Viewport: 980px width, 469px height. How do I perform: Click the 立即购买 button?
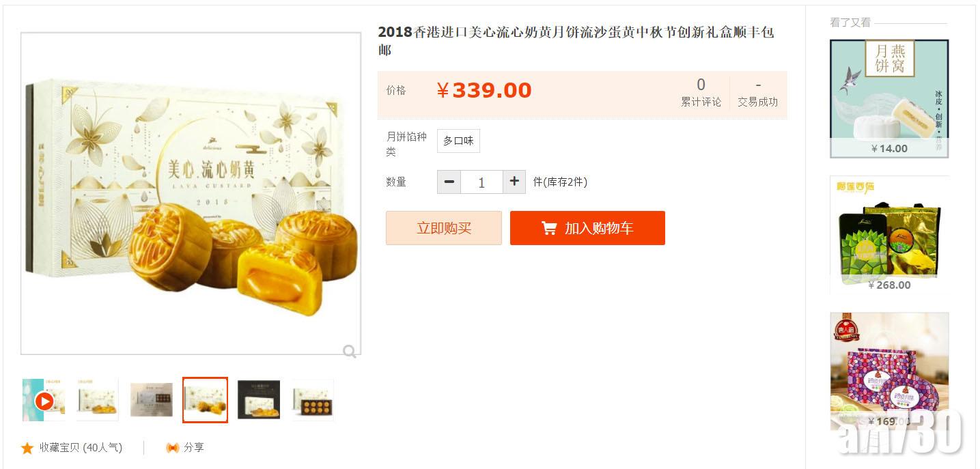tap(444, 228)
